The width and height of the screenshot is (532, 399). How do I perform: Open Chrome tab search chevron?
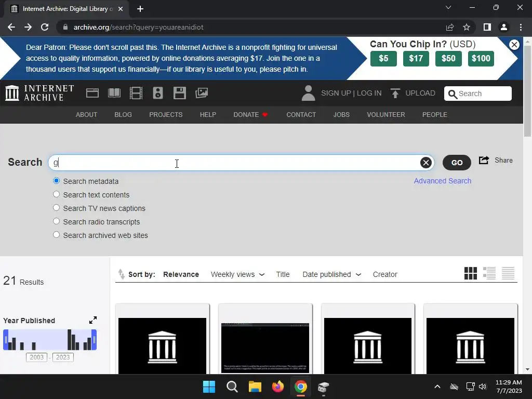(448, 7)
